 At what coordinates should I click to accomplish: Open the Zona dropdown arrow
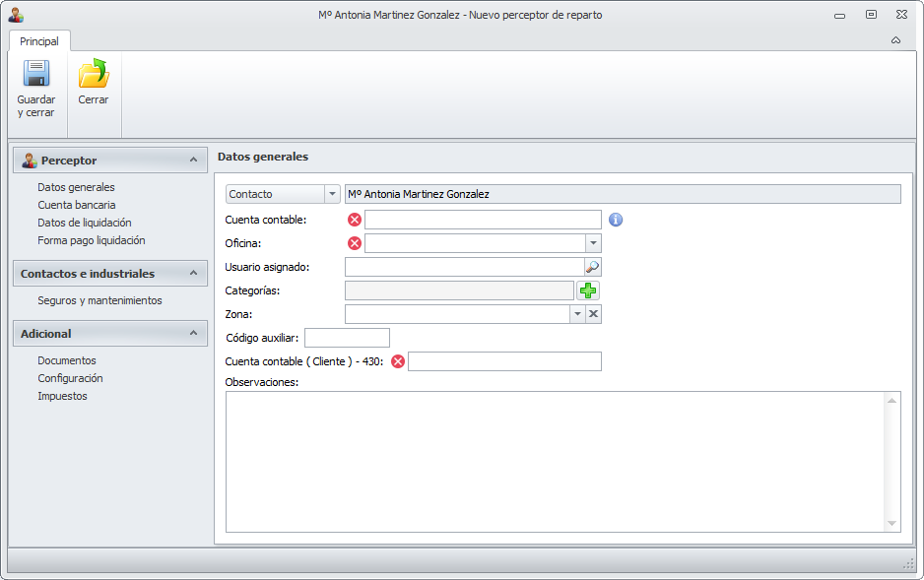click(x=577, y=314)
